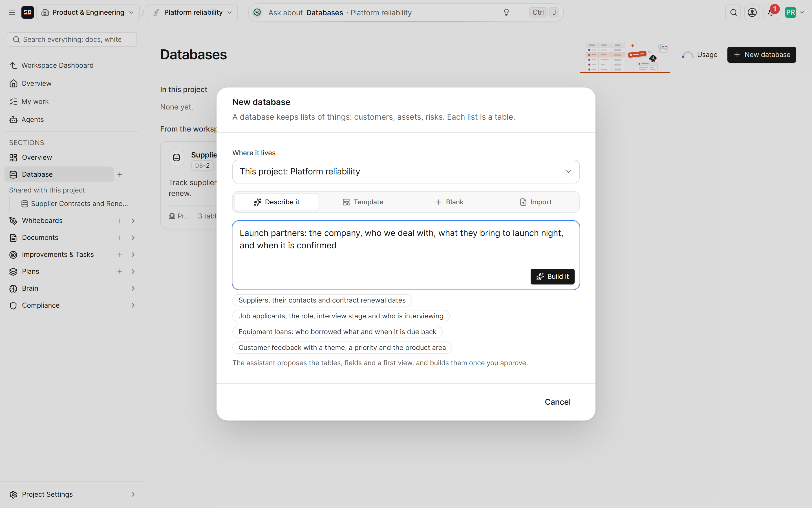Add a new document with the plus icon
Viewport: 812px width, 508px height.
120,238
